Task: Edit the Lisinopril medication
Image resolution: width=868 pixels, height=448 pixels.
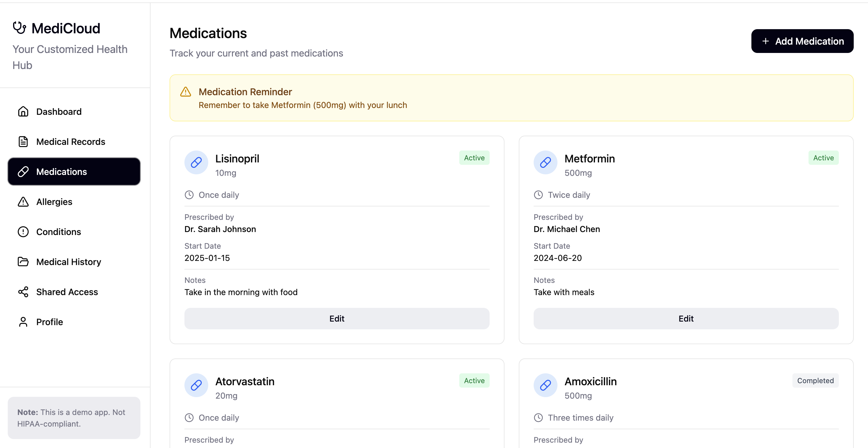Action: tap(337, 319)
